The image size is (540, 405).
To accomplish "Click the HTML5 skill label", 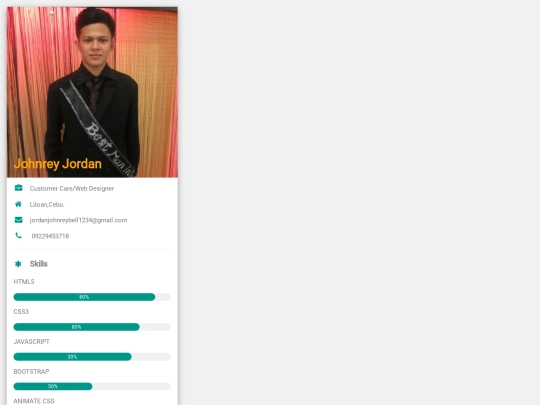I will pos(24,282).
